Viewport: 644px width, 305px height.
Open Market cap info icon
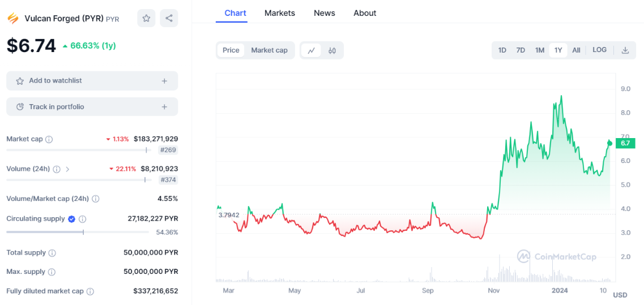49,139
